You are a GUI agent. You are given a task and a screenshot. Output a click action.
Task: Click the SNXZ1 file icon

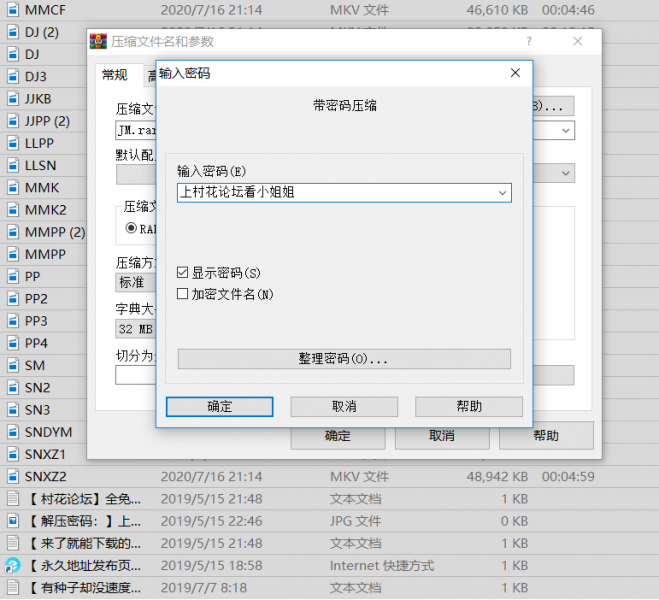pyautogui.click(x=13, y=454)
